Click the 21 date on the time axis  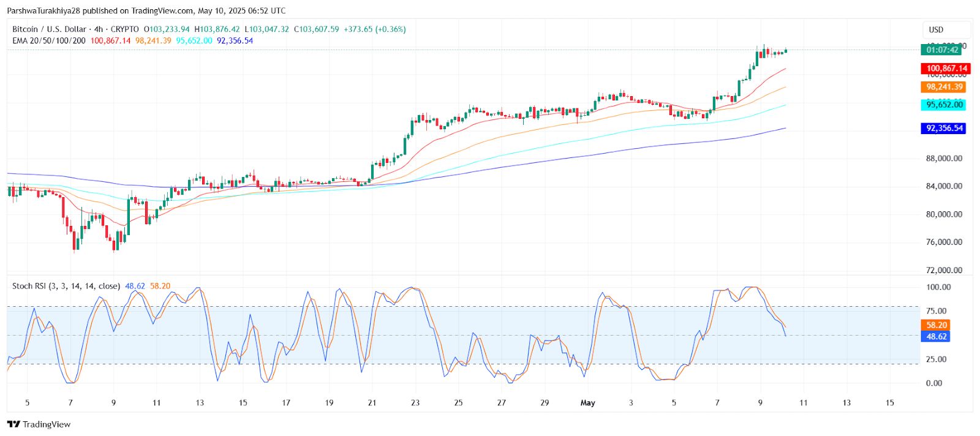tap(372, 403)
